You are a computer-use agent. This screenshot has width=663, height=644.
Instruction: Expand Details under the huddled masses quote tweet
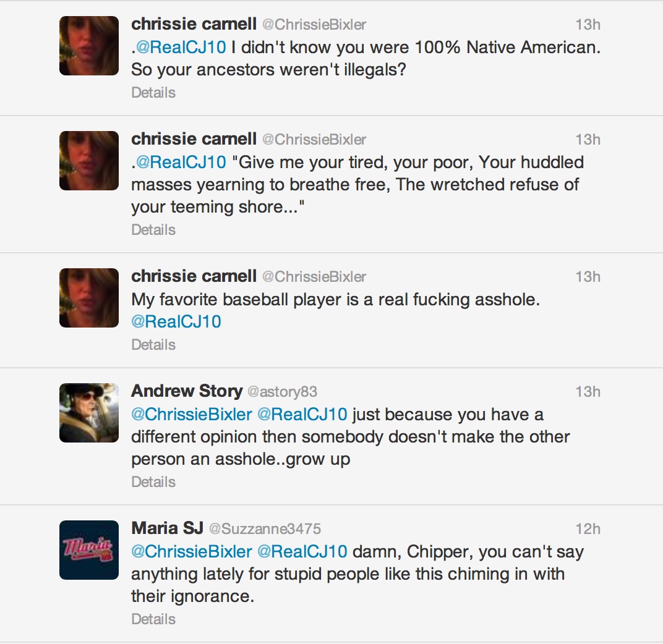coord(153,229)
